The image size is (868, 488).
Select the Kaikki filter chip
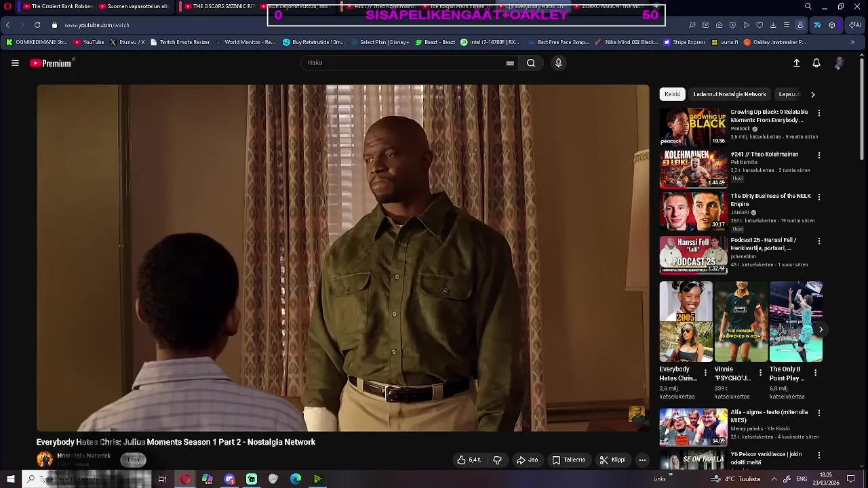pos(673,94)
